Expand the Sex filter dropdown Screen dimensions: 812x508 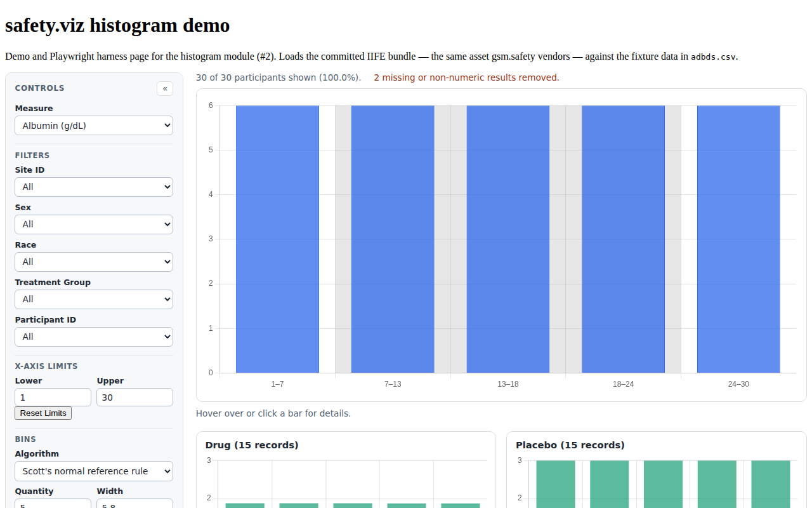94,224
